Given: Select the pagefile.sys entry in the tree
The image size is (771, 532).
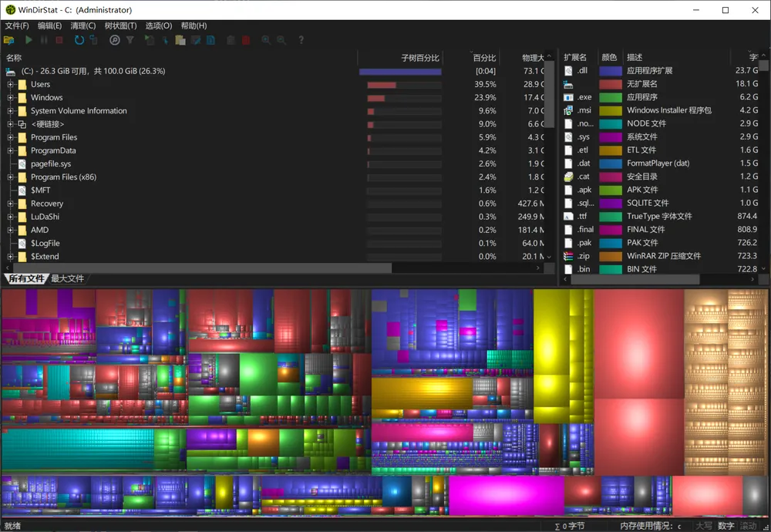Looking at the screenshot, I should 51,163.
